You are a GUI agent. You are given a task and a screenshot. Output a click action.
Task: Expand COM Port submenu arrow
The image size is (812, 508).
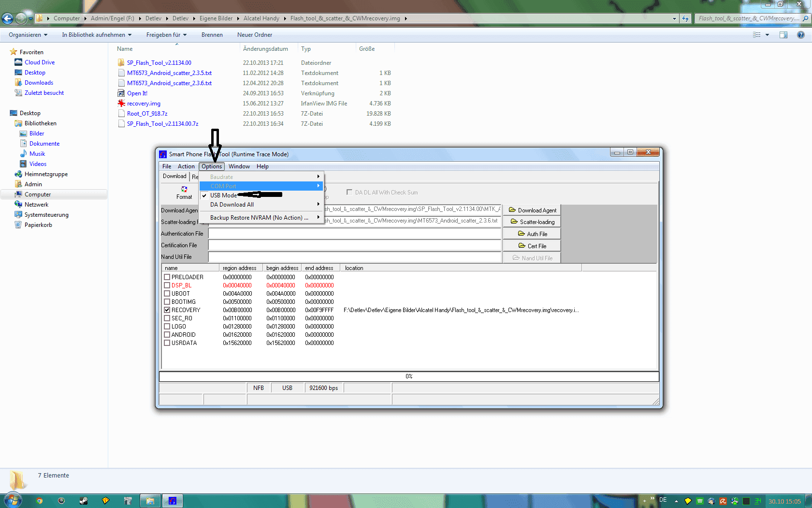click(x=318, y=186)
